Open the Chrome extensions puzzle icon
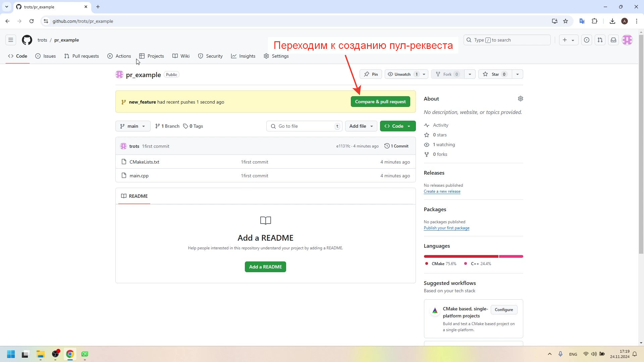Screen dimensions: 644x362 pos(594,21)
